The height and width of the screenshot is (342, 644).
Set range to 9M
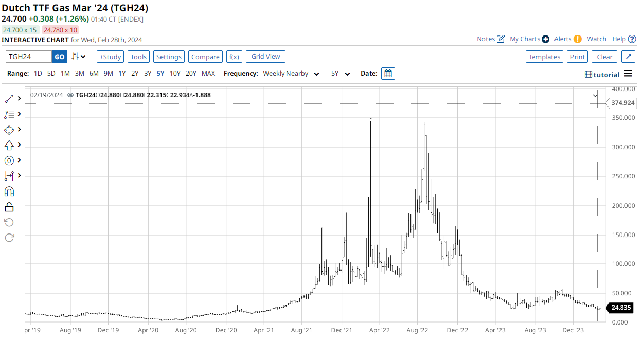[x=108, y=74]
